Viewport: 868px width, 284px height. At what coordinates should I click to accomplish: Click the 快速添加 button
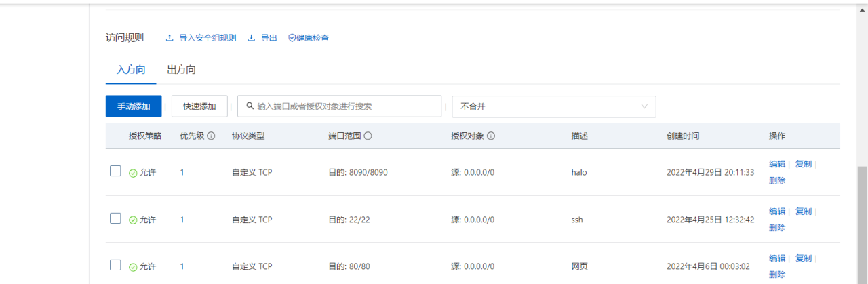click(199, 106)
